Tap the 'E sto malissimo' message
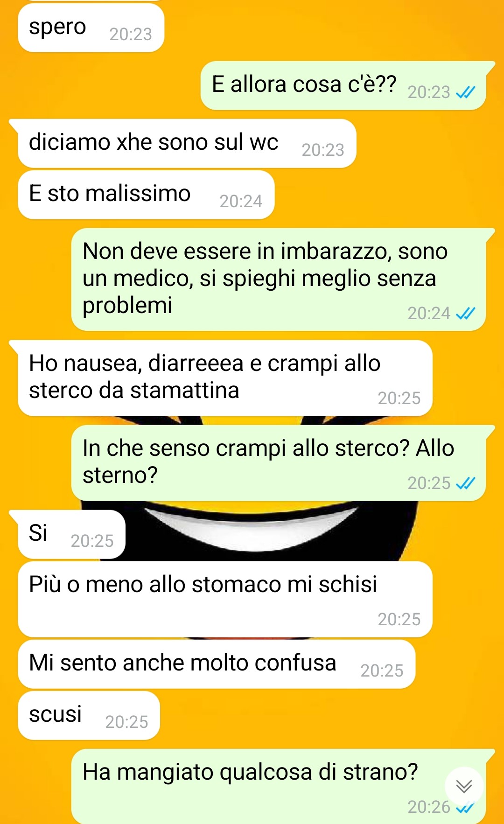The image size is (504, 824). click(146, 195)
